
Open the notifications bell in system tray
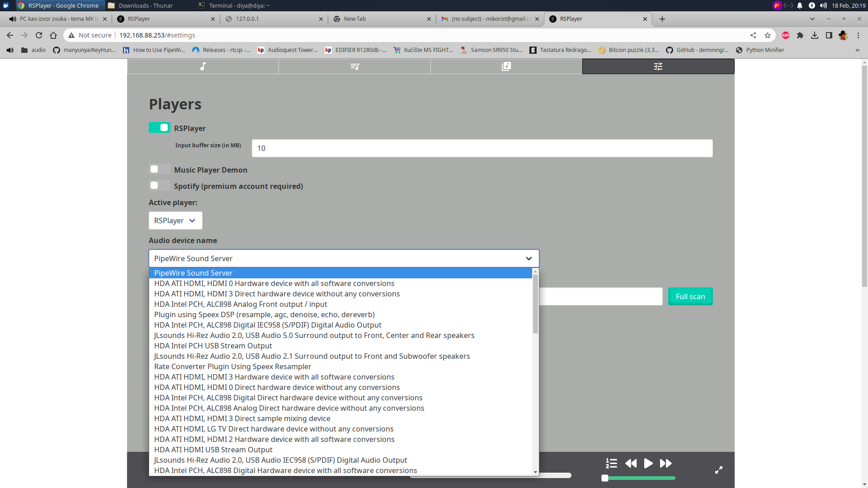[800, 5]
